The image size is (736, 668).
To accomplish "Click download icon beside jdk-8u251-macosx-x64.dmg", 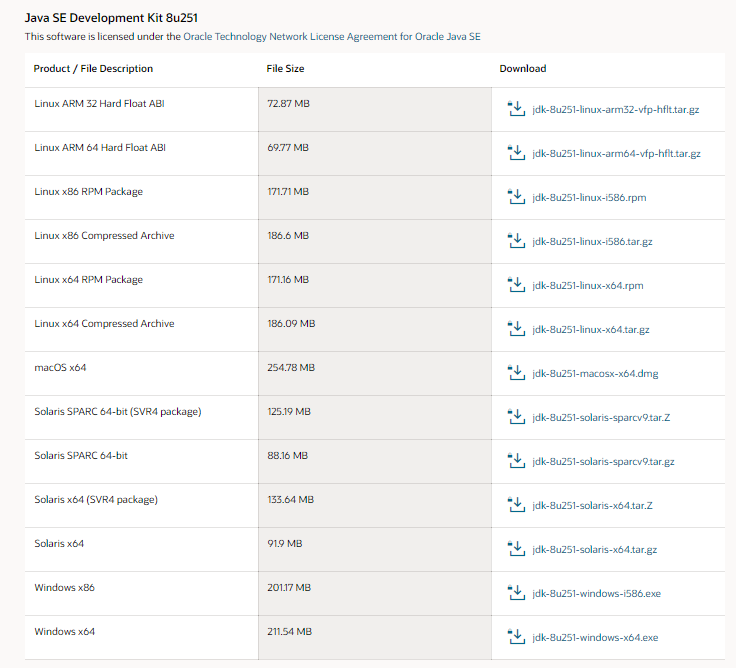I will [x=516, y=373].
